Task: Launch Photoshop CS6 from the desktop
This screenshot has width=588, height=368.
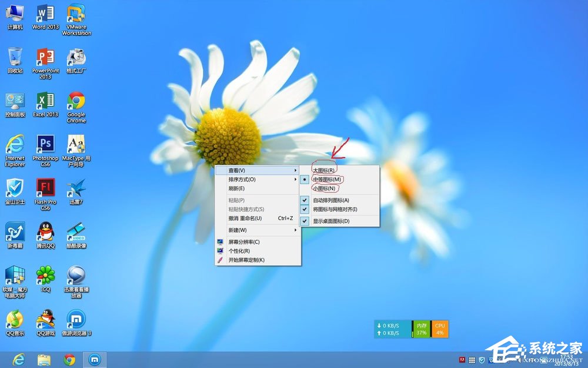Action: pos(45,147)
